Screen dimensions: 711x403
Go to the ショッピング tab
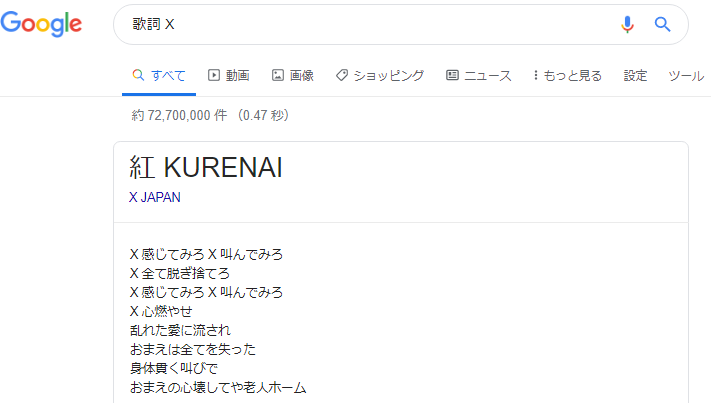point(380,75)
